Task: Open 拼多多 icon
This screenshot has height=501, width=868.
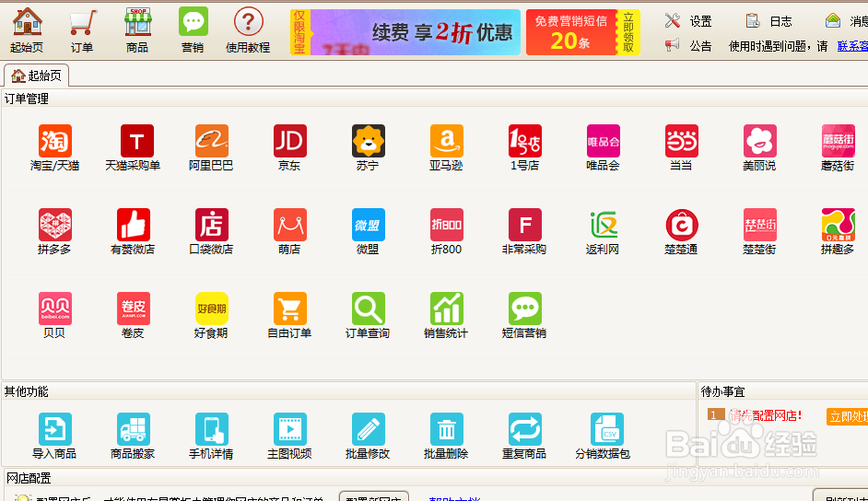Action: tap(54, 232)
